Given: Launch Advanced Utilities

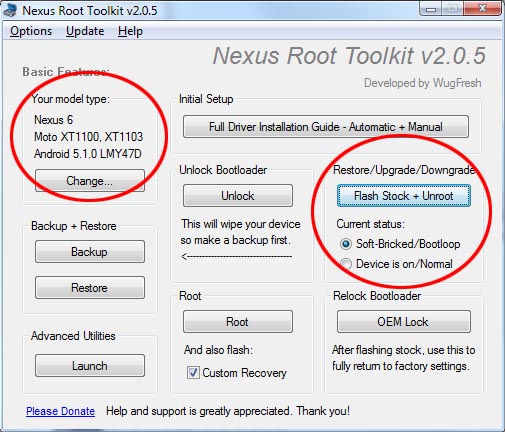Looking at the screenshot, I should coord(90,366).
